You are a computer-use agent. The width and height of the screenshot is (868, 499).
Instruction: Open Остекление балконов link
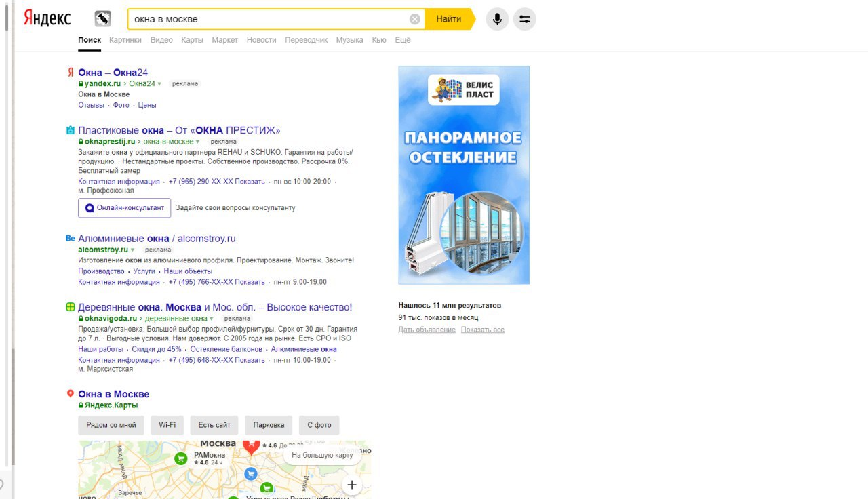(x=226, y=349)
